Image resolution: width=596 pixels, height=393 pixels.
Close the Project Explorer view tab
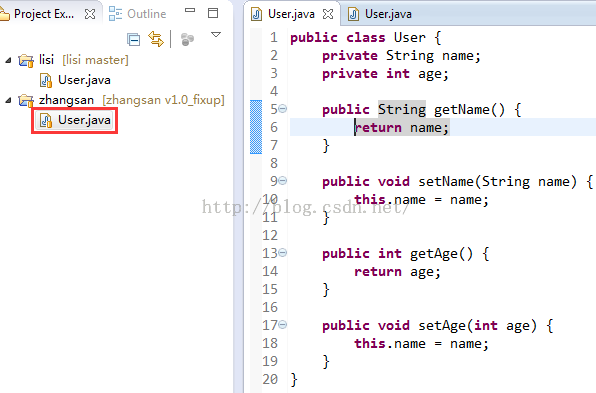90,14
